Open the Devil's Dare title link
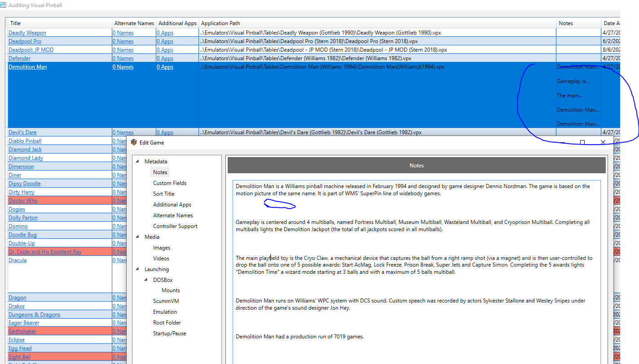The width and height of the screenshot is (639, 364). (x=22, y=132)
